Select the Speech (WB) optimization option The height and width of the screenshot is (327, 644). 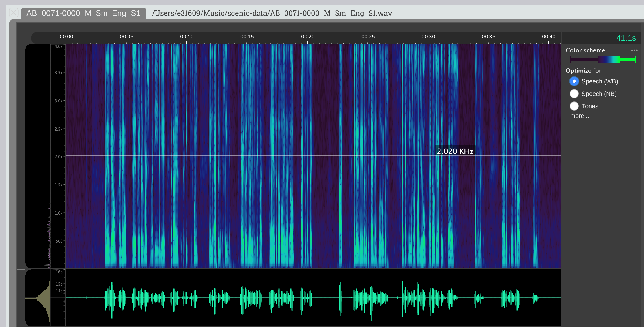pos(574,81)
